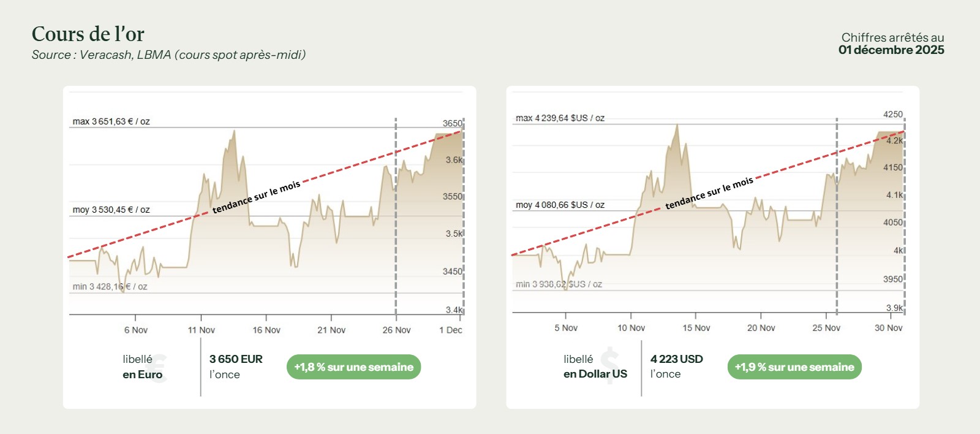Click the '26 Nov' date on Euro chart
The height and width of the screenshot is (434, 980).
point(396,330)
